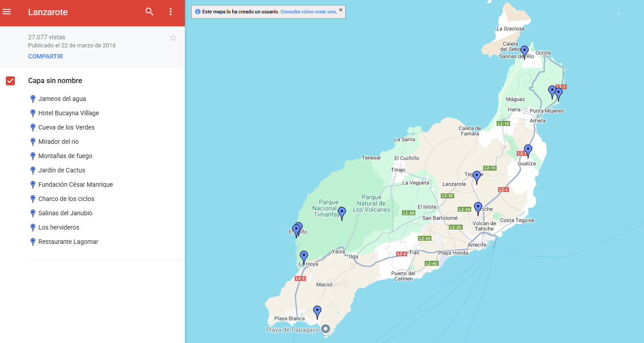Click the Capa sin nombre layer name
This screenshot has height=343, width=644.
coord(55,81)
